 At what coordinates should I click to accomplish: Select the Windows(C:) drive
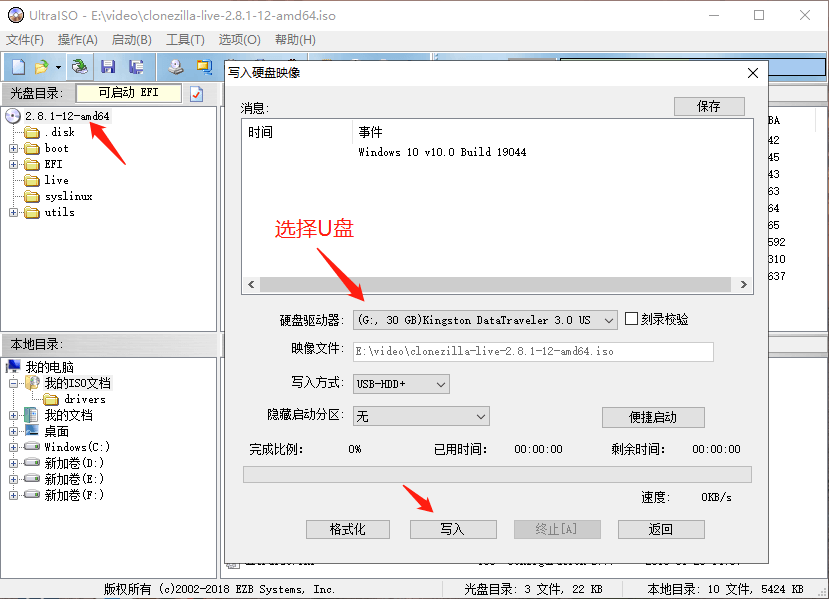(77, 447)
